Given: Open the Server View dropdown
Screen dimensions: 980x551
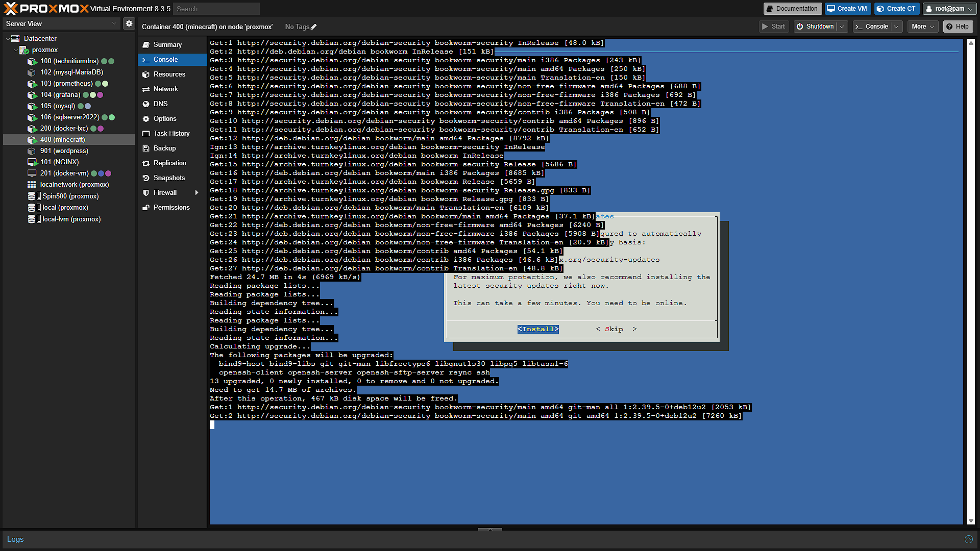Looking at the screenshot, I should click(x=61, y=23).
